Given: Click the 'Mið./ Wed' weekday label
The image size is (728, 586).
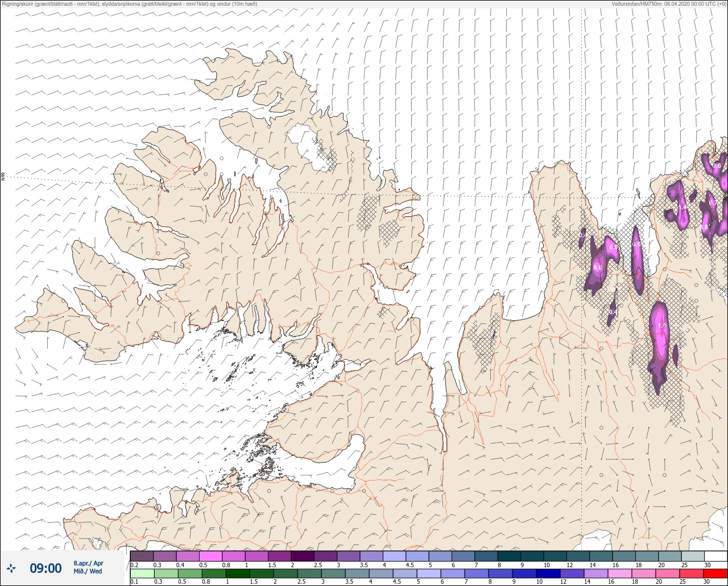Looking at the screenshot, I should point(88,571).
